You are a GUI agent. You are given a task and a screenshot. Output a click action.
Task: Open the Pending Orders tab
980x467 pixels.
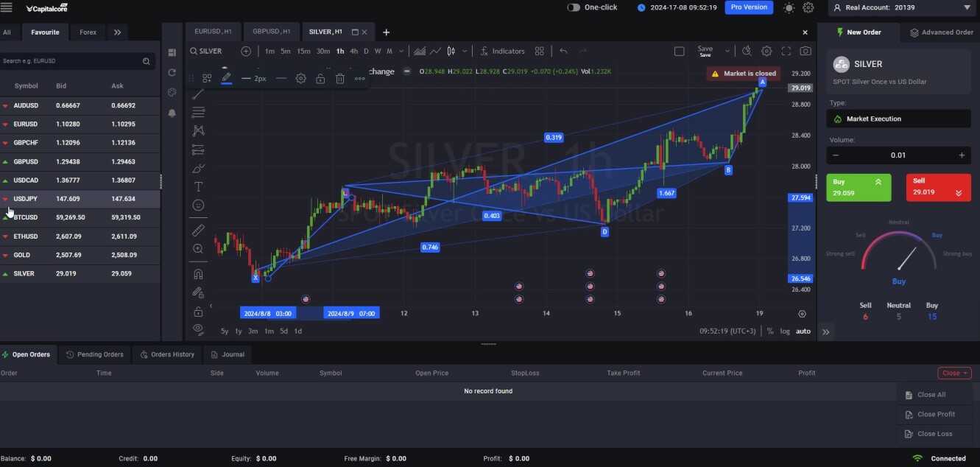(x=95, y=354)
